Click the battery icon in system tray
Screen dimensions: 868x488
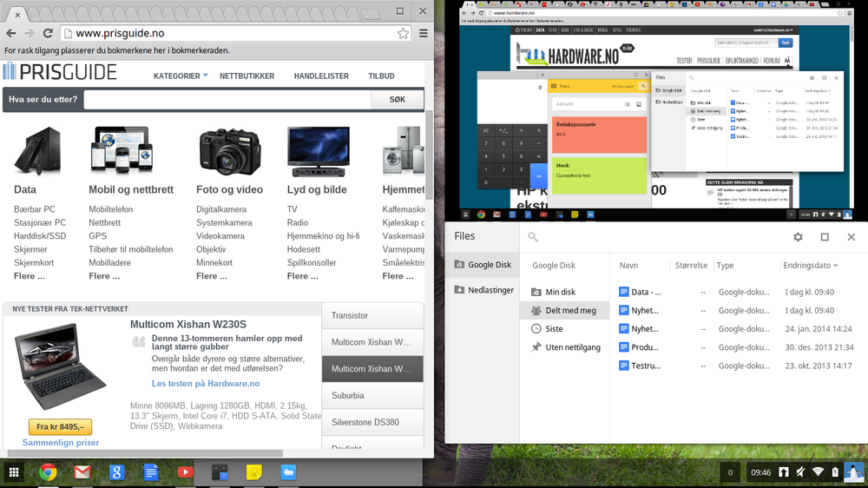tap(835, 472)
